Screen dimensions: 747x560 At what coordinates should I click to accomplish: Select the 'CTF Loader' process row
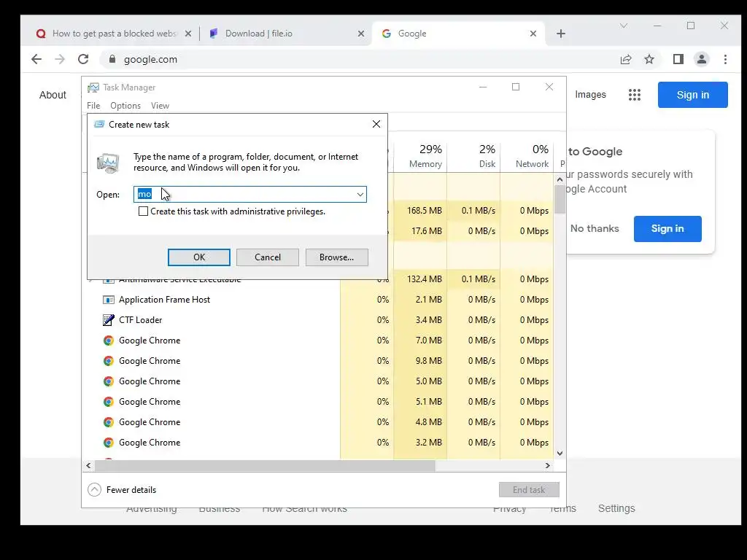[x=318, y=320]
